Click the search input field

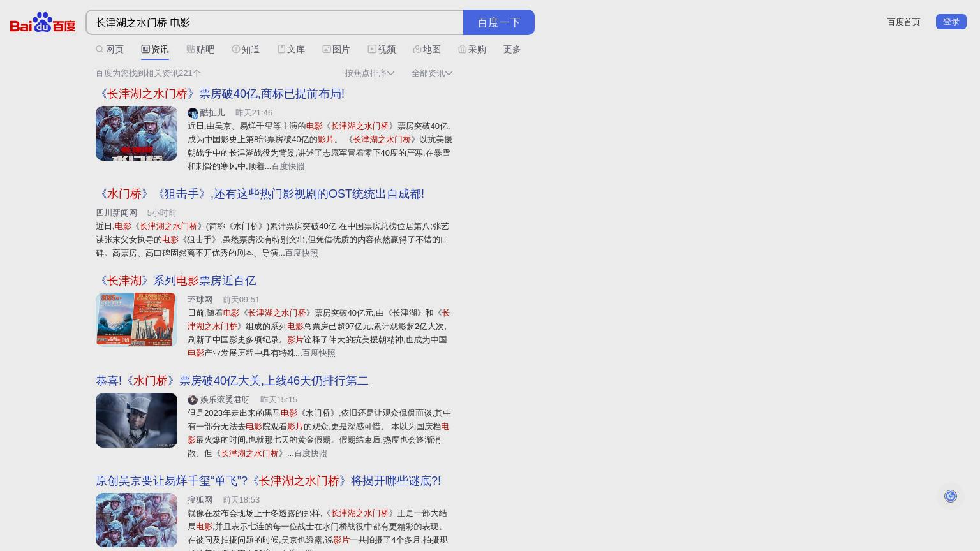pyautogui.click(x=275, y=22)
